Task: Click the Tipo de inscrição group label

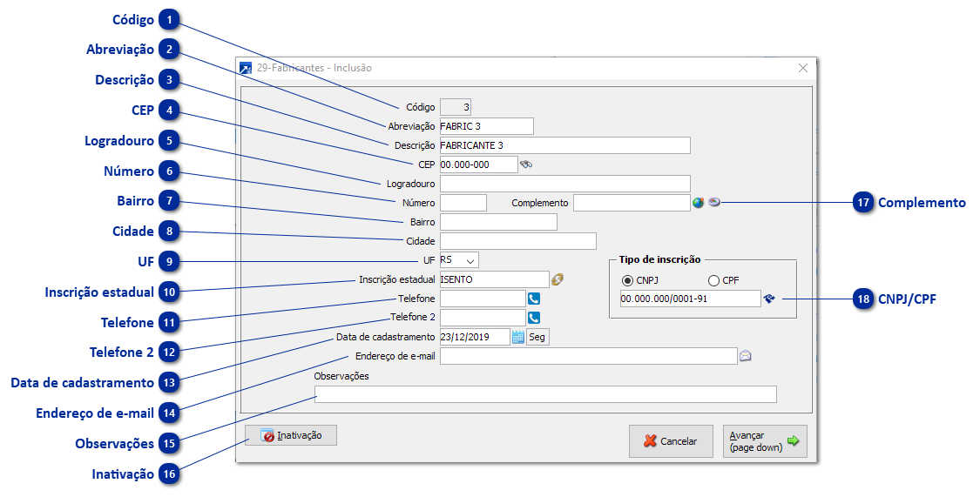Action: tap(660, 259)
